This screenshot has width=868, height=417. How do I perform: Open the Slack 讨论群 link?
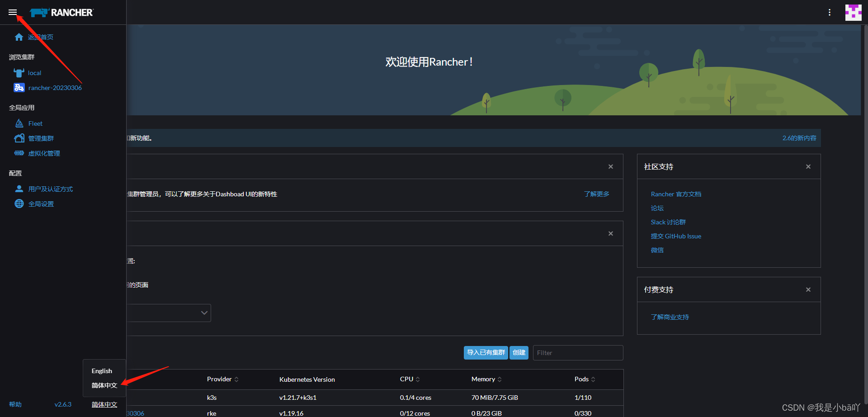click(x=668, y=222)
